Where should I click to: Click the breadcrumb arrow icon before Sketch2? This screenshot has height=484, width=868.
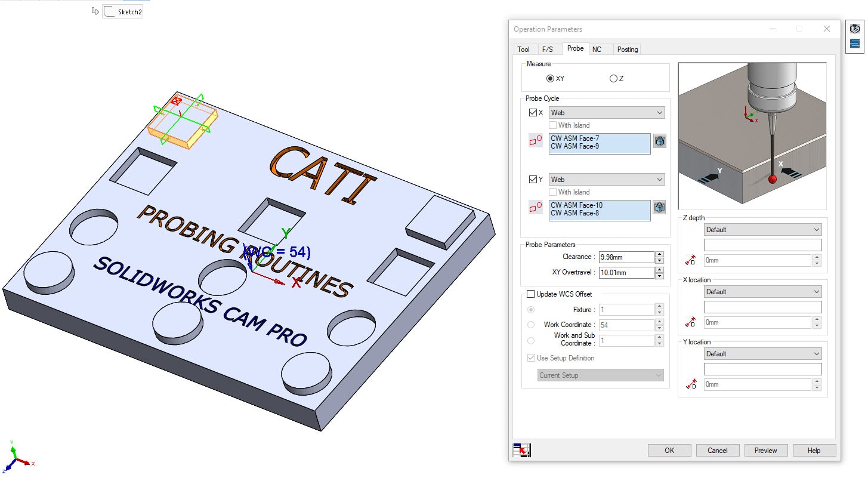(x=95, y=11)
